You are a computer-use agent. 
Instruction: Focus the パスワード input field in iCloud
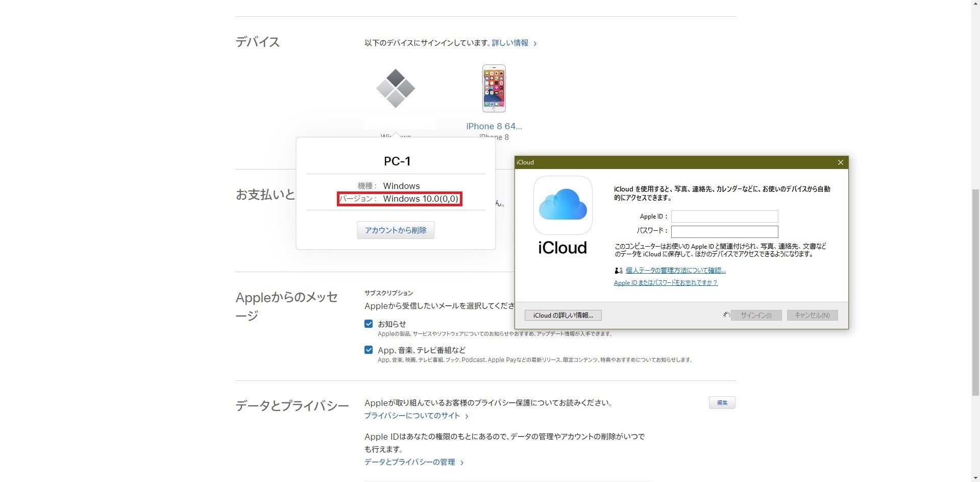(x=725, y=232)
